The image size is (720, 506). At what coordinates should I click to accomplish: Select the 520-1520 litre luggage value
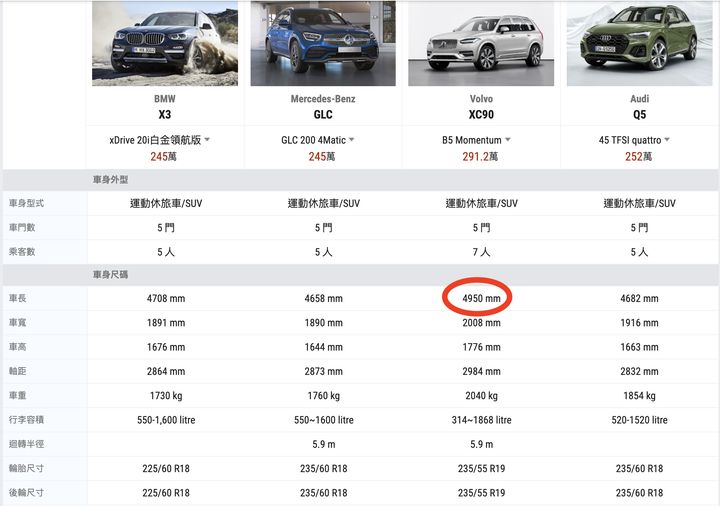click(639, 420)
